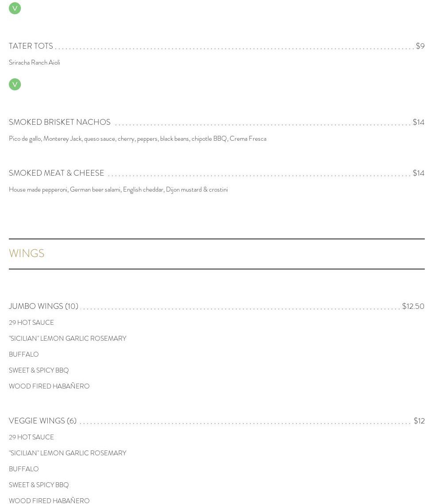Select the Smoked Meat & Cheese title
This screenshot has height=504, width=427.
(x=57, y=173)
